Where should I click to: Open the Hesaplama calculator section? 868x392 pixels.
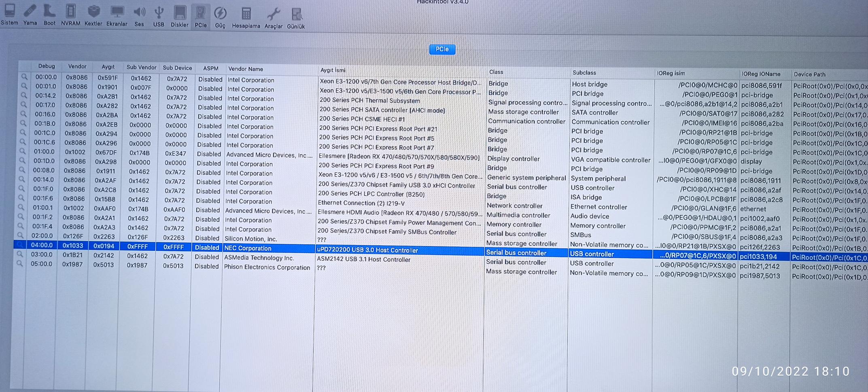click(x=246, y=18)
